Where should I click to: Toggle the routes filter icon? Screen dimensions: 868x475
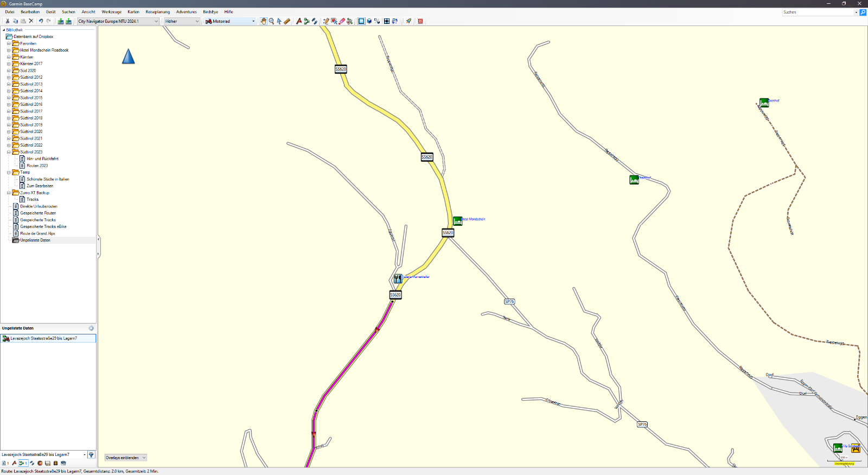(x=23, y=463)
